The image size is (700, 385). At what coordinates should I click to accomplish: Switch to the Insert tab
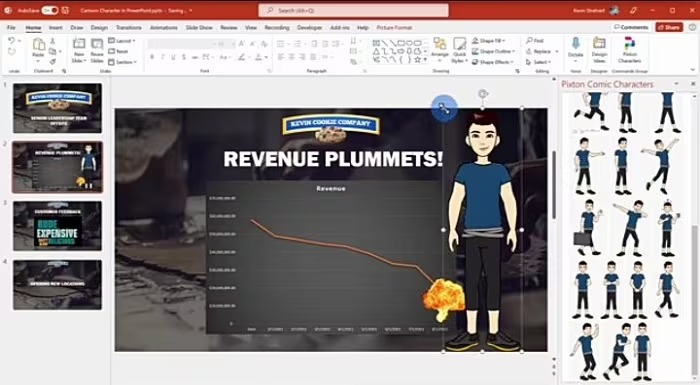tap(55, 28)
